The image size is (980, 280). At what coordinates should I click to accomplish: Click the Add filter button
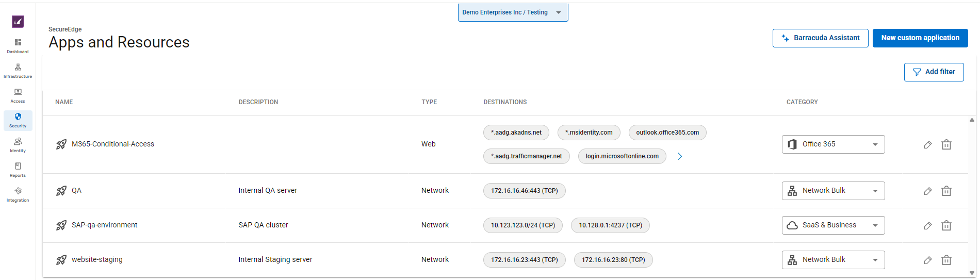(934, 72)
